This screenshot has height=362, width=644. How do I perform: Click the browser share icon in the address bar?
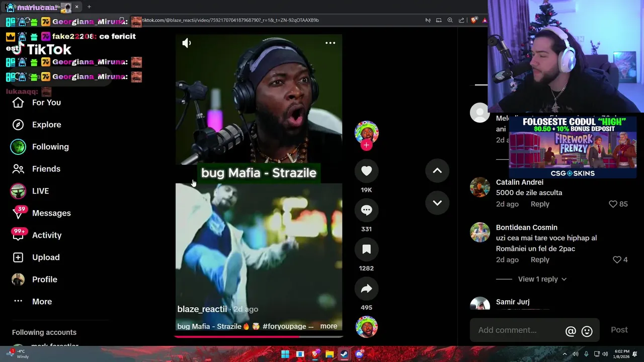(461, 20)
